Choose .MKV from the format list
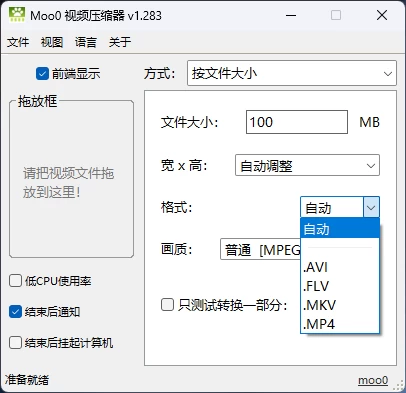406x393 pixels. pos(340,305)
